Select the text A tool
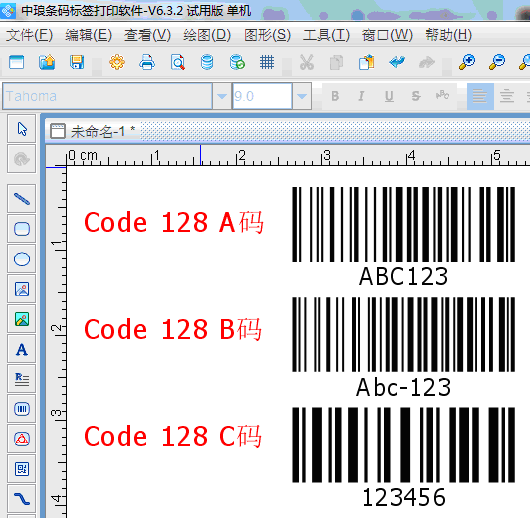 (22, 349)
